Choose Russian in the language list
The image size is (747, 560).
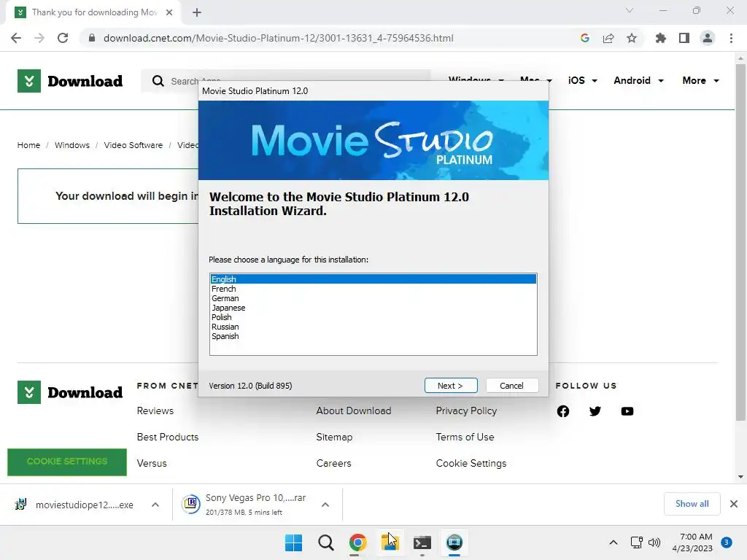click(373, 327)
